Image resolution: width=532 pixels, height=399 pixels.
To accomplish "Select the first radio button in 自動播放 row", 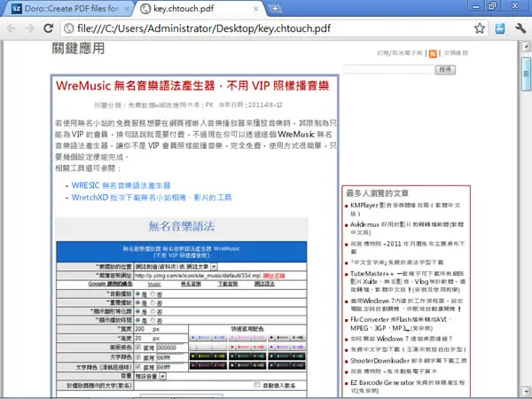I will click(x=138, y=293).
